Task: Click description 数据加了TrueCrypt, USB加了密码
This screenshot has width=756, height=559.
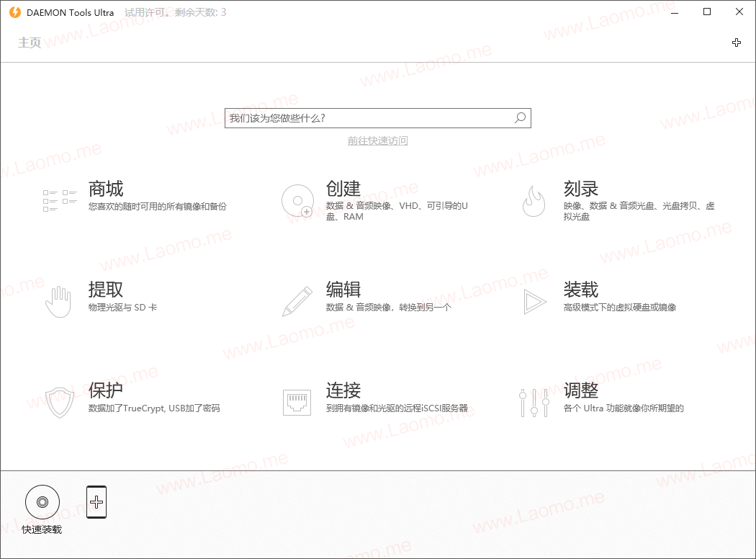Action: [x=154, y=408]
